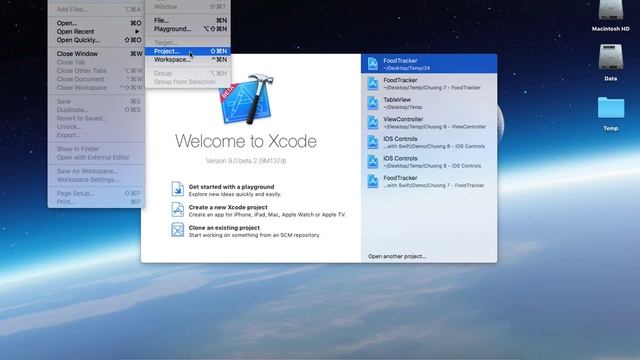640x360 pixels.
Task: Select Open Quickly... in the File menu
Action: 96,40
